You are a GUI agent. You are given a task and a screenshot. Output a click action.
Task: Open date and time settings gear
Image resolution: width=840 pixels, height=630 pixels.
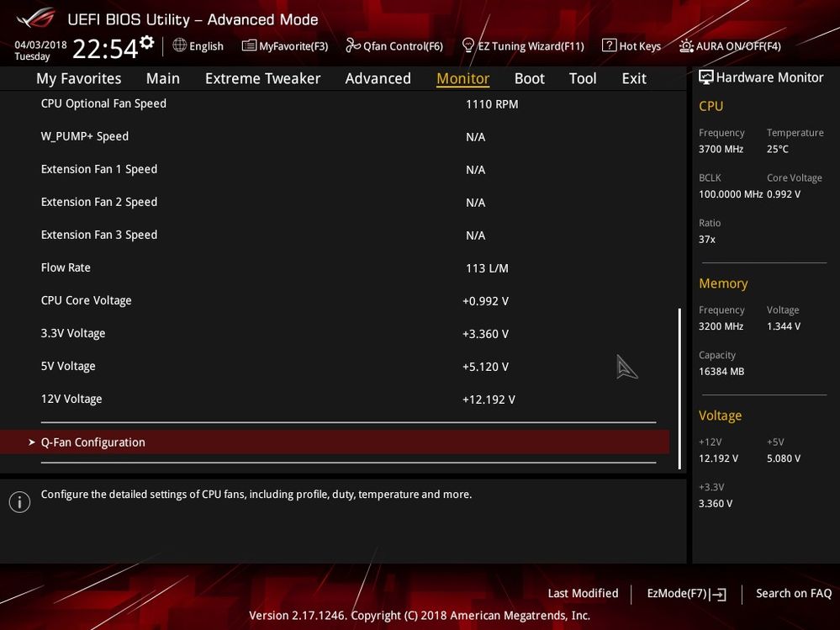click(147, 42)
